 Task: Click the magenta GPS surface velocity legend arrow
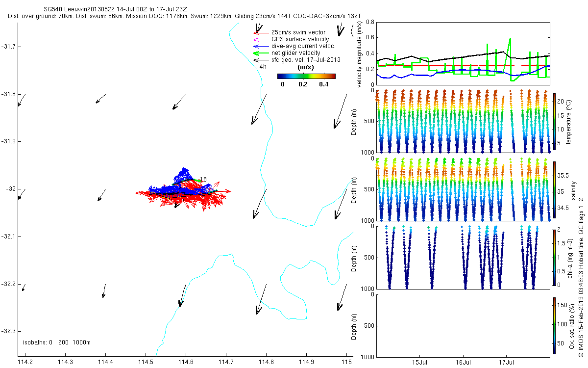(x=256, y=39)
